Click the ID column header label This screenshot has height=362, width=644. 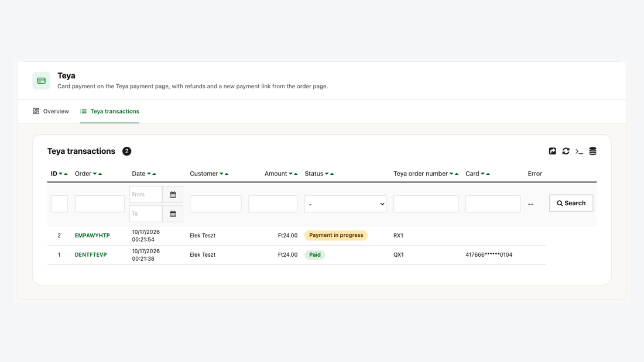[54, 174]
